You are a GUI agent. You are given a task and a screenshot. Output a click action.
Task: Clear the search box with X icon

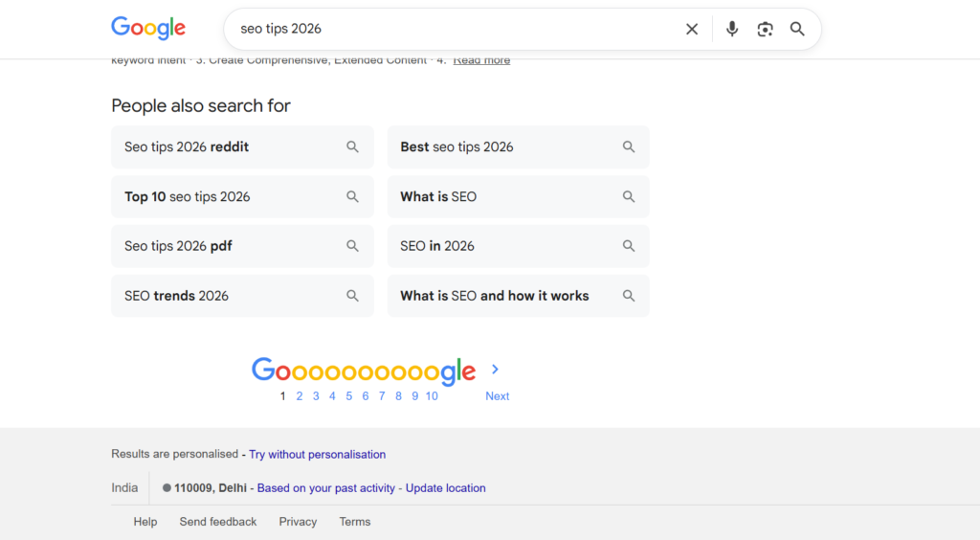pos(692,29)
